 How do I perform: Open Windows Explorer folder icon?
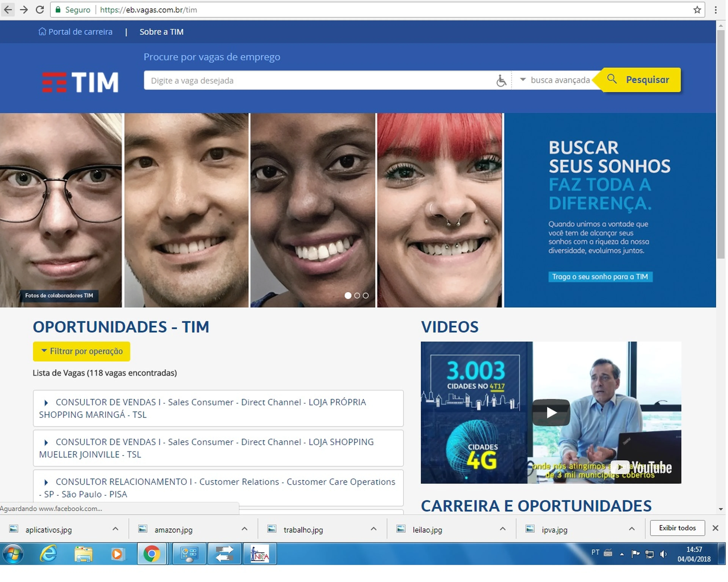point(83,554)
